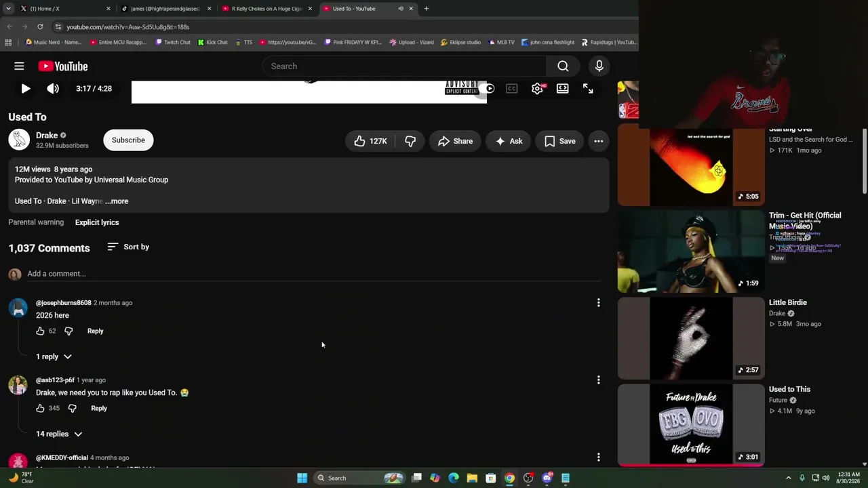Viewport: 868px width, 488px height.
Task: Toggle closed captions on the player
Action: coord(512,88)
